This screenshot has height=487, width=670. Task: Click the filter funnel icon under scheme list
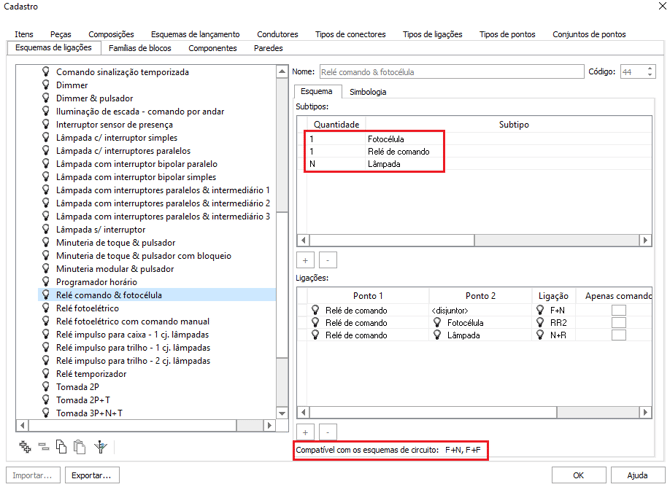(x=99, y=447)
